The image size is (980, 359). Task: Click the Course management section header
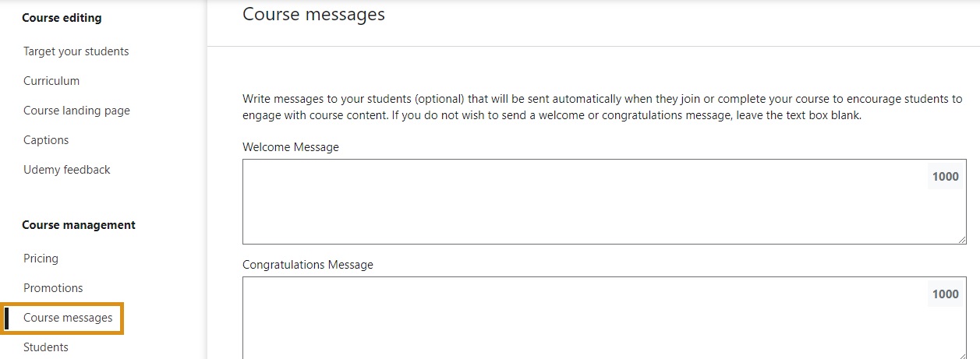(x=79, y=225)
